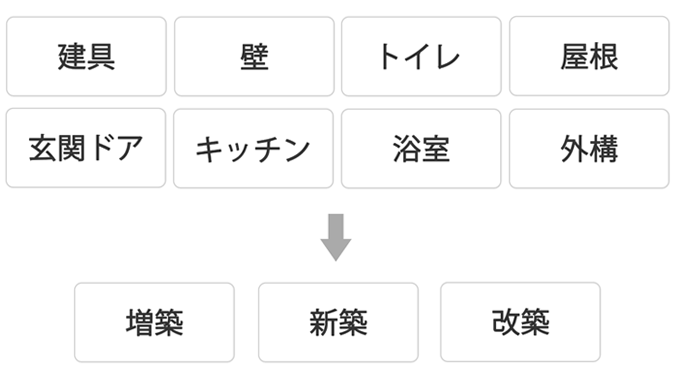
Task: Select the rebuild (改築) box
Action: (520, 322)
